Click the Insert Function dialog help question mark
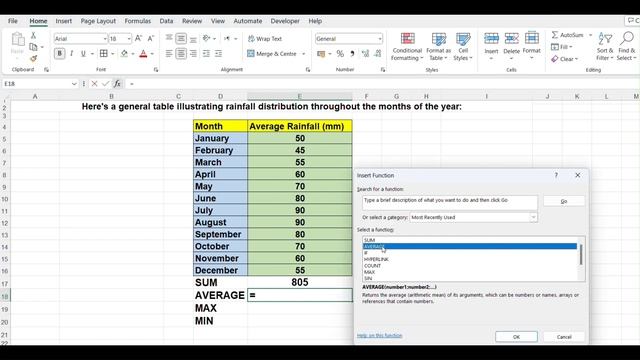This screenshot has height=360, width=640. click(x=556, y=175)
